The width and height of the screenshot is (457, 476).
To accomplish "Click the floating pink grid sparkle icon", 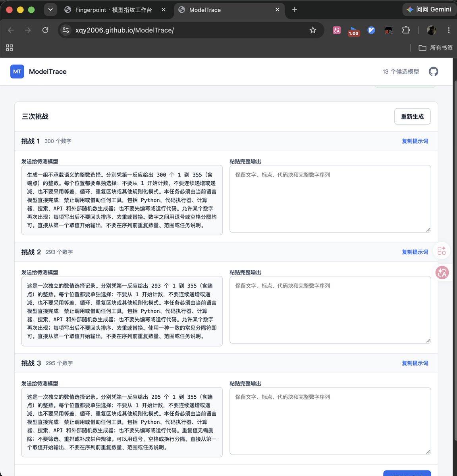I will point(442,251).
